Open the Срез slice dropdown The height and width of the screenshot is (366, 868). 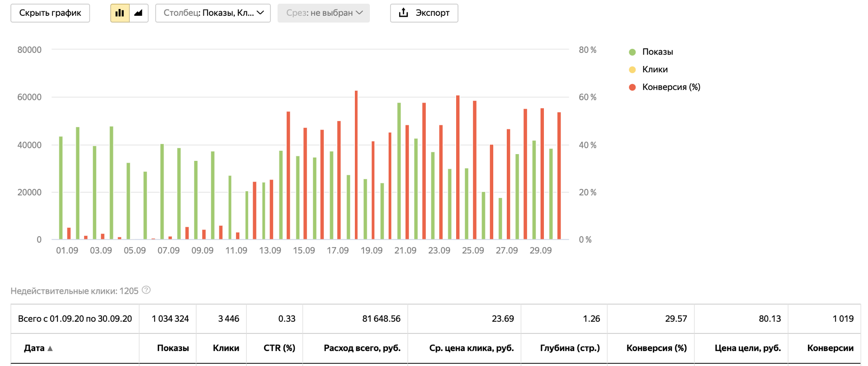[x=324, y=13]
